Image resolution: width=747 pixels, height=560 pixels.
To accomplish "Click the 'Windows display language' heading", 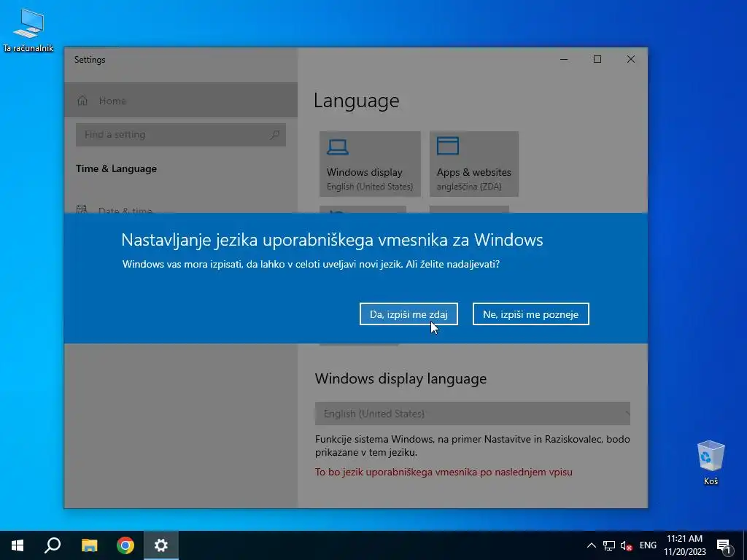I will (x=400, y=378).
